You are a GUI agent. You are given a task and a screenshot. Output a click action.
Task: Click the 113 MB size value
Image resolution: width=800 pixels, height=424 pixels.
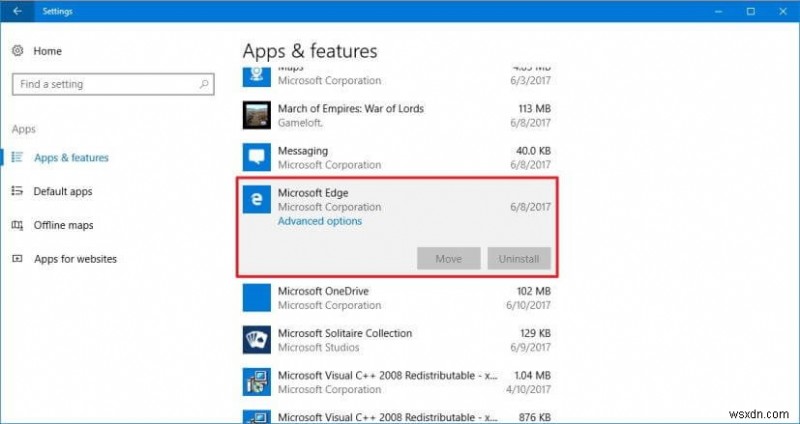534,108
